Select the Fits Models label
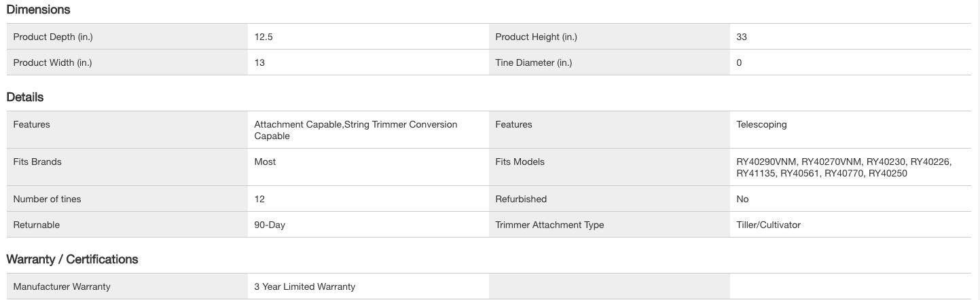 click(x=520, y=162)
